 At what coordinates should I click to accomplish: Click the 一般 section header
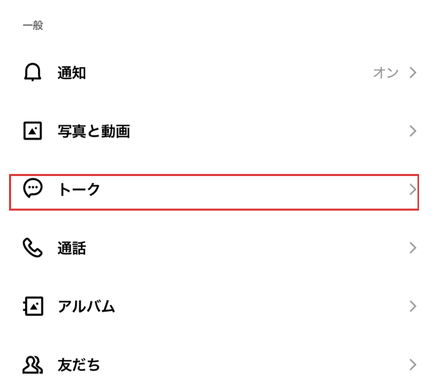coord(33,25)
